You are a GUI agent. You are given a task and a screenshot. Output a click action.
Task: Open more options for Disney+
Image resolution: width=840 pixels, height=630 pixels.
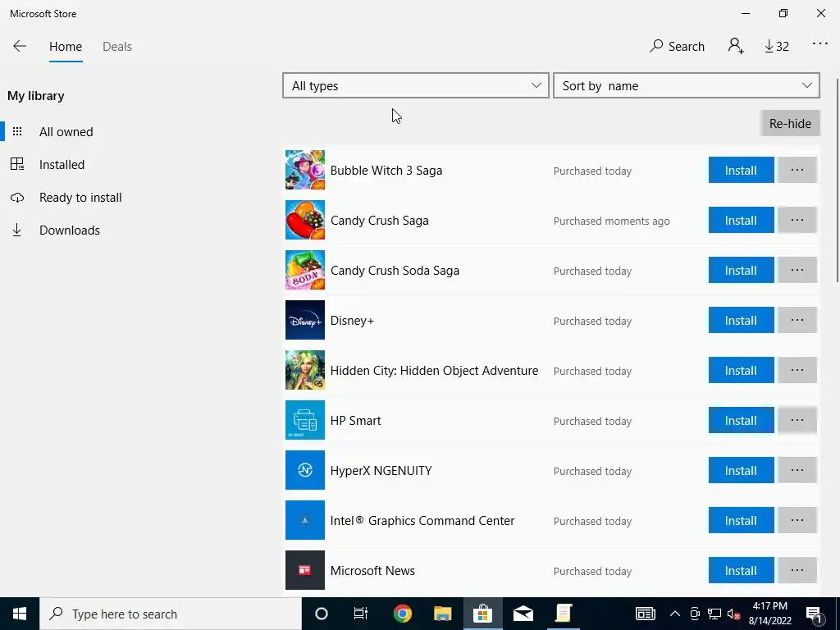[x=797, y=320]
